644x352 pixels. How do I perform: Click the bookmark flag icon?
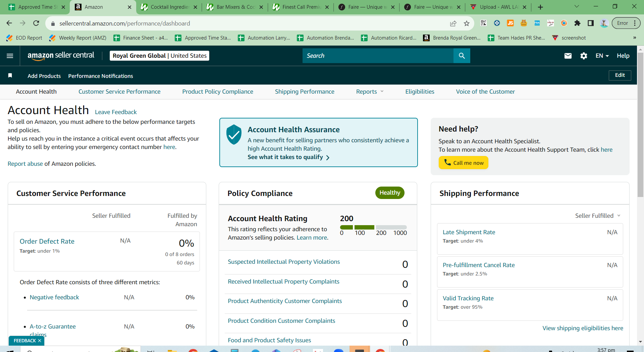coord(10,76)
